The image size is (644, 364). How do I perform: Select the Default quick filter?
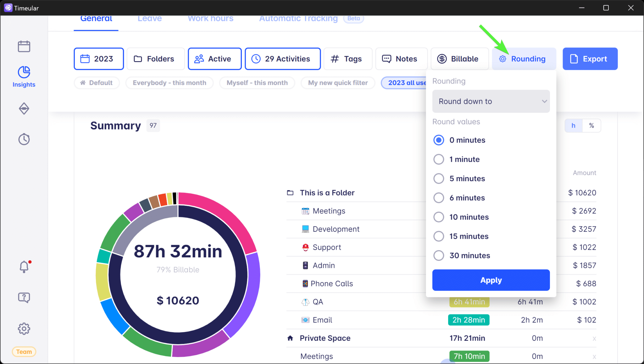tap(97, 83)
